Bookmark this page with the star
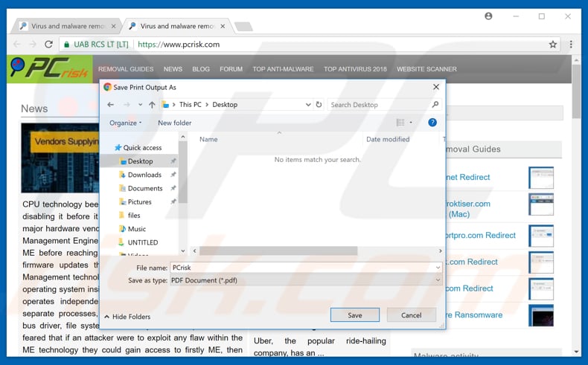The width and height of the screenshot is (588, 365). [553, 45]
